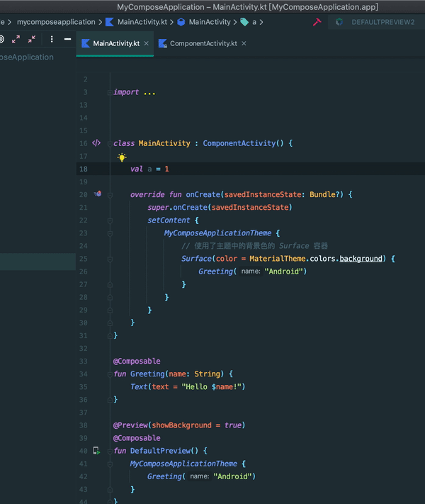
Task: Open the DEFAULTPREVIEW2 run configuration dropdown
Action: [x=377, y=22]
